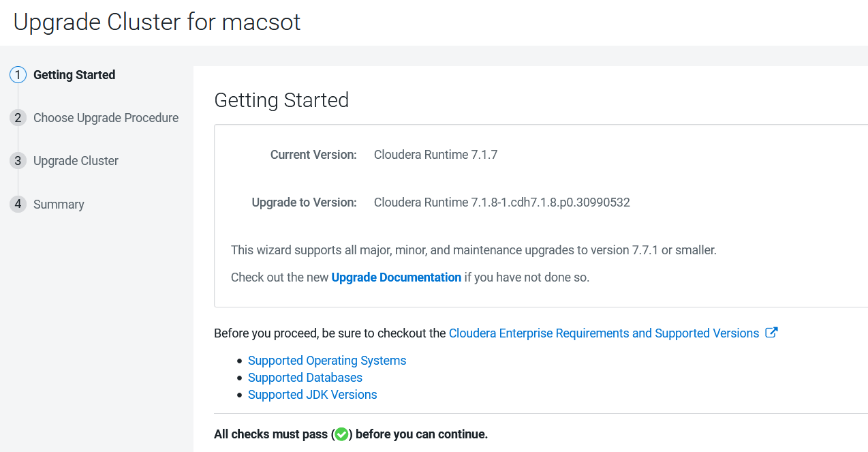Select the step 3 number circle

click(x=18, y=161)
